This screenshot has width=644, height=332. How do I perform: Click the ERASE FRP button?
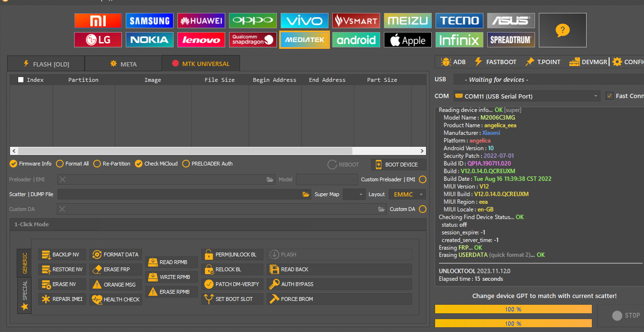point(116,269)
